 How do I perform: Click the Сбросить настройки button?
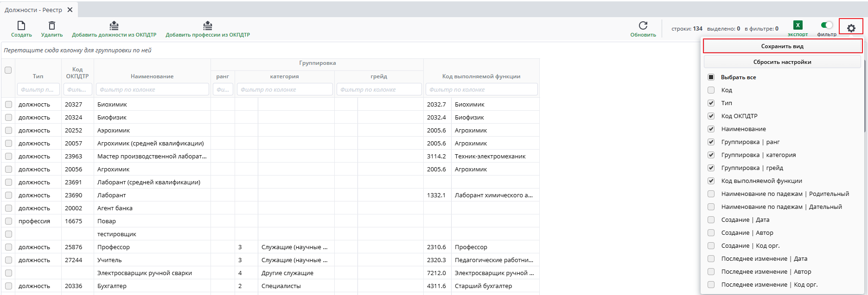[782, 62]
